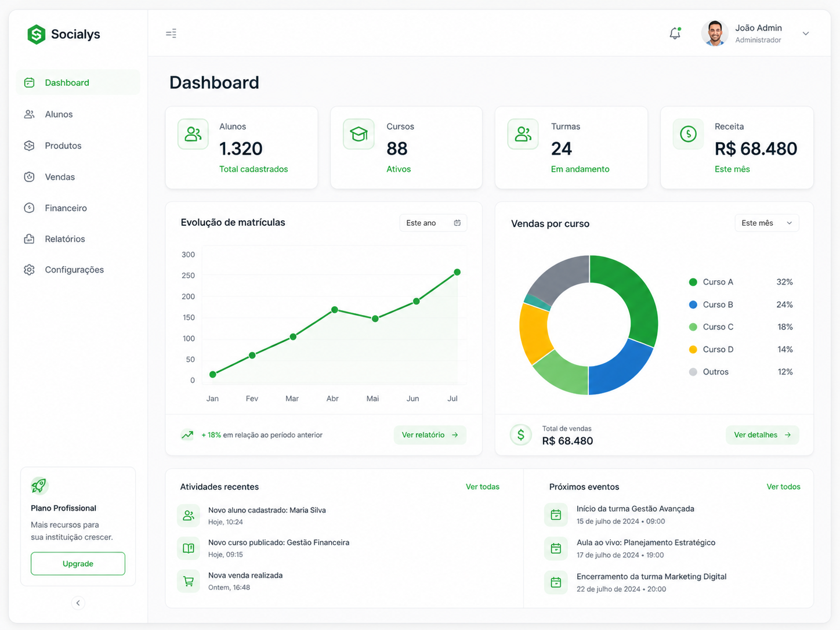The width and height of the screenshot is (840, 630).
Task: Click the book icon for Novo curso publicado
Action: pos(189,548)
